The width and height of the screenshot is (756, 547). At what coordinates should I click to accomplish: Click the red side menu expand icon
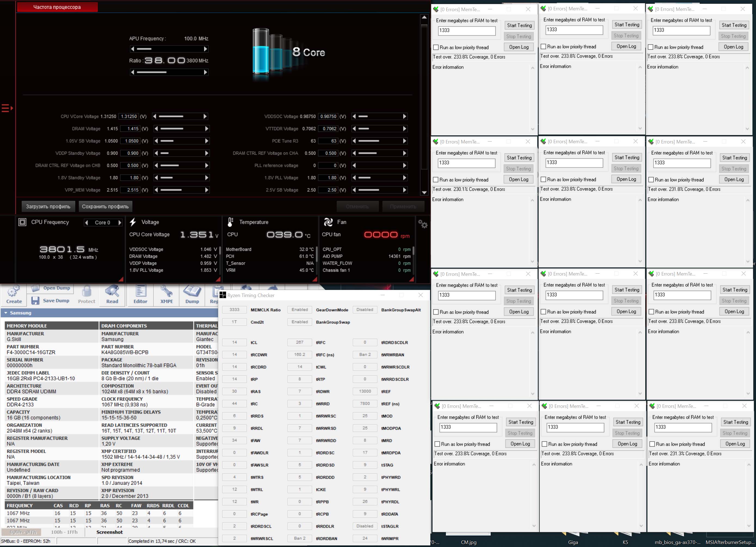7,108
